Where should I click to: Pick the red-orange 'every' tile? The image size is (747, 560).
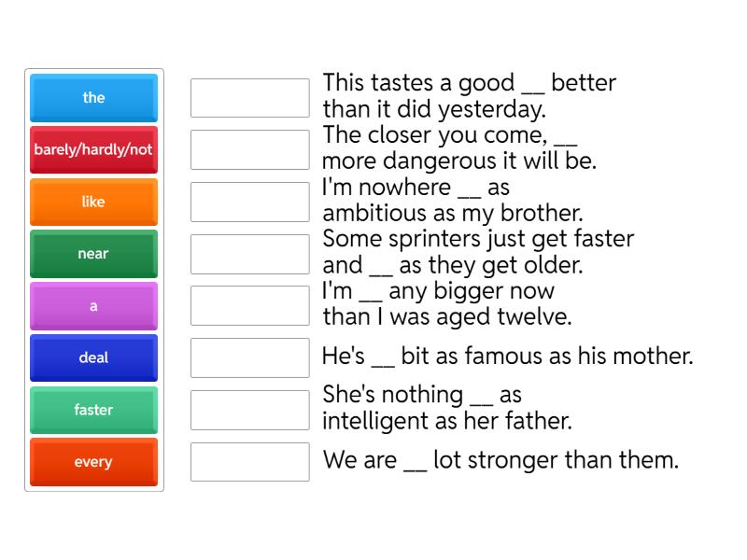(93, 462)
